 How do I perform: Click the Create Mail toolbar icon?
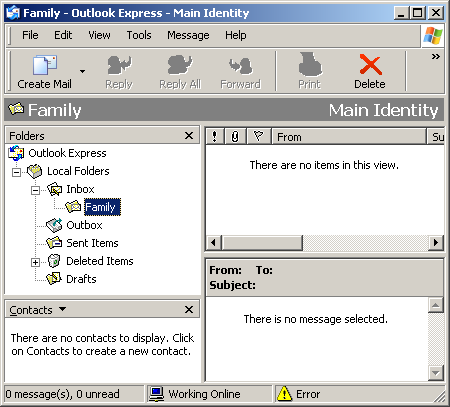pyautogui.click(x=45, y=65)
